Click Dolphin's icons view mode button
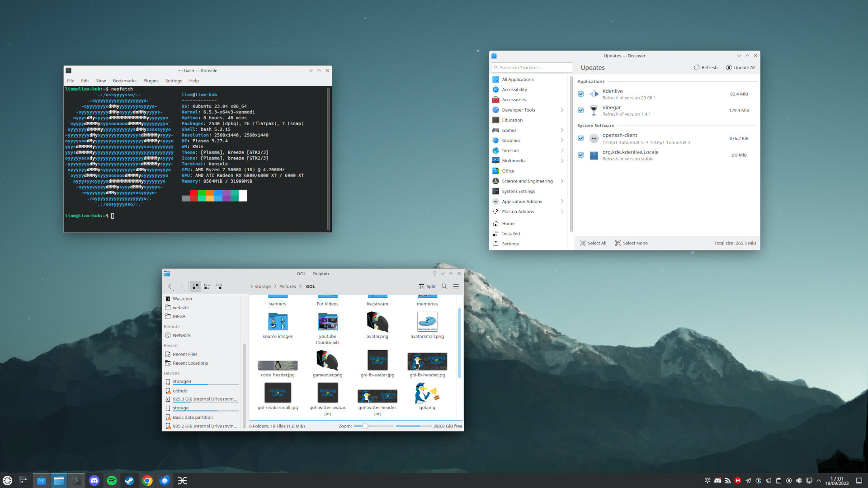 [x=195, y=286]
